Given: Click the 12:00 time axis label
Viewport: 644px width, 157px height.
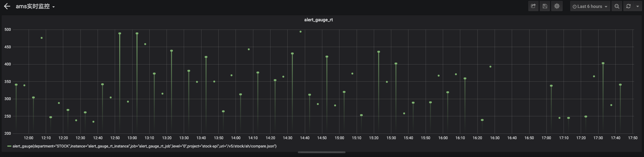Looking at the screenshot, I should point(29,138).
